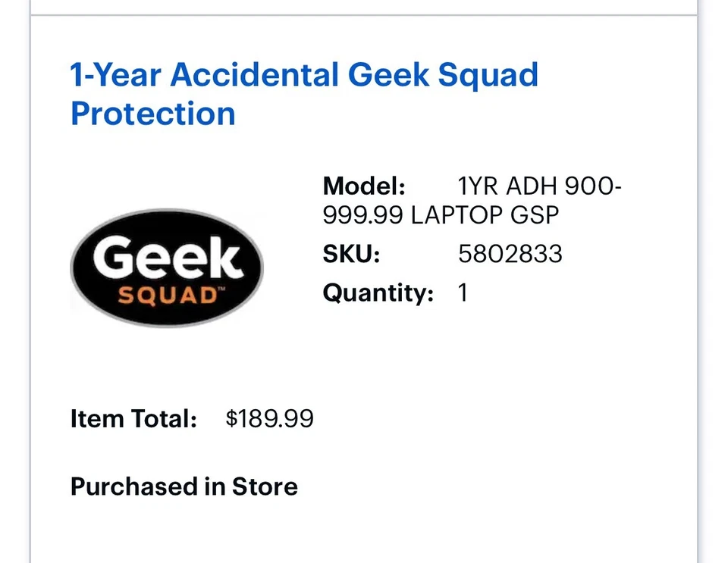Click the word "Protection" in the blue title
This screenshot has width=728, height=563.
click(x=153, y=114)
